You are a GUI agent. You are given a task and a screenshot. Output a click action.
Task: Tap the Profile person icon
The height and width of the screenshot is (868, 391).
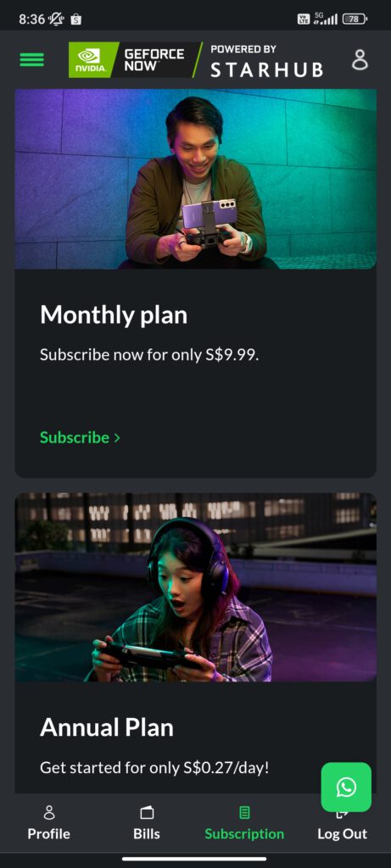click(48, 812)
